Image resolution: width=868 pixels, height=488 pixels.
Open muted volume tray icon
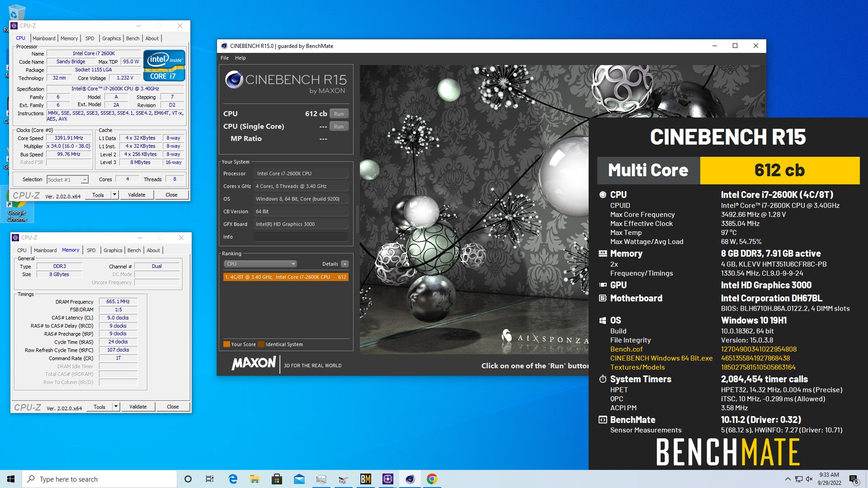coord(809,479)
